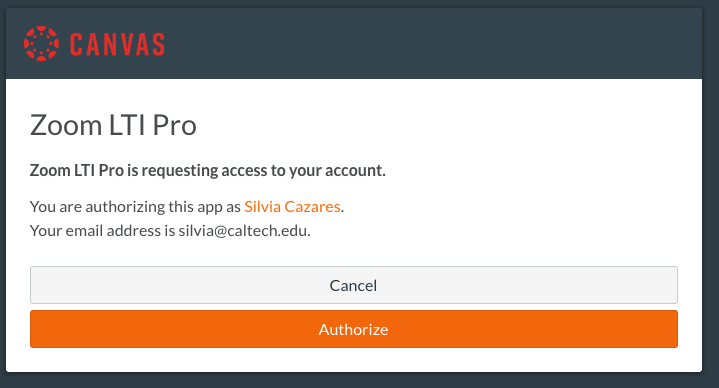
Task: Click the "Your email address is" label
Action: pos(102,230)
